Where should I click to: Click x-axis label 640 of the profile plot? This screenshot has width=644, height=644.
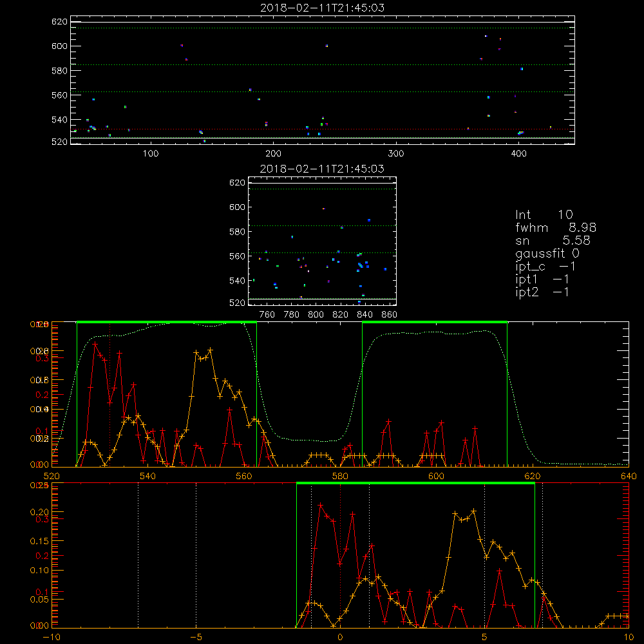coord(629,477)
